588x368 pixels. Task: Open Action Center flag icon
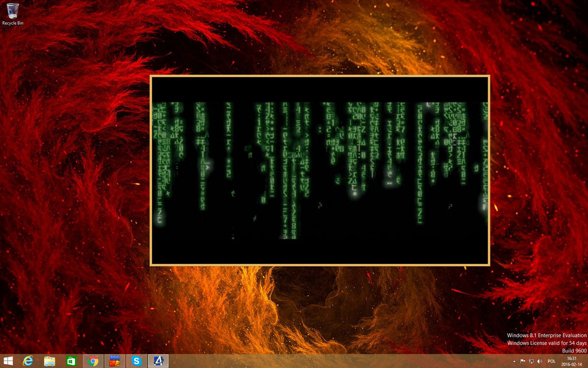coord(523,361)
